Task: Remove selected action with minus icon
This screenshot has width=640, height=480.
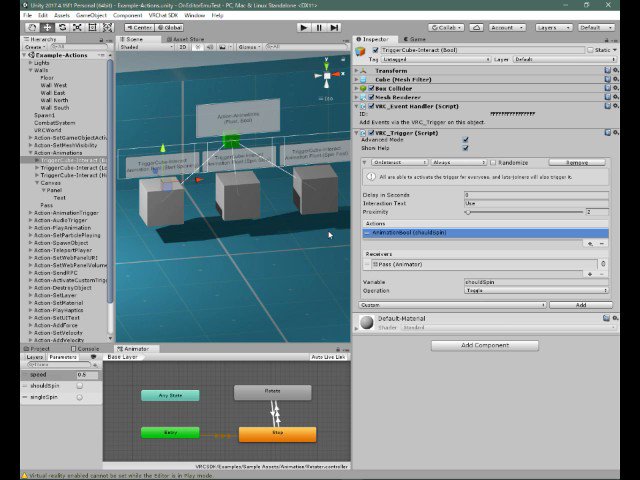Action: point(602,244)
